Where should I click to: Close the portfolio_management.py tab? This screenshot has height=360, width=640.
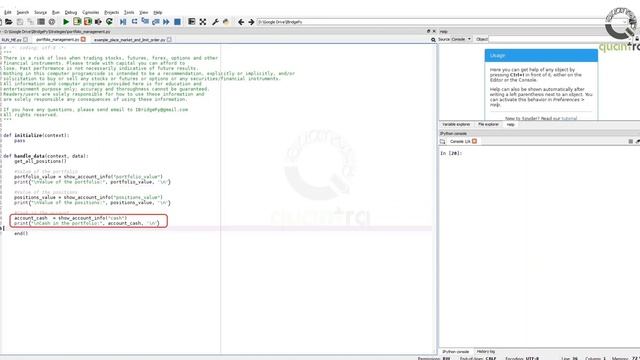[83, 39]
